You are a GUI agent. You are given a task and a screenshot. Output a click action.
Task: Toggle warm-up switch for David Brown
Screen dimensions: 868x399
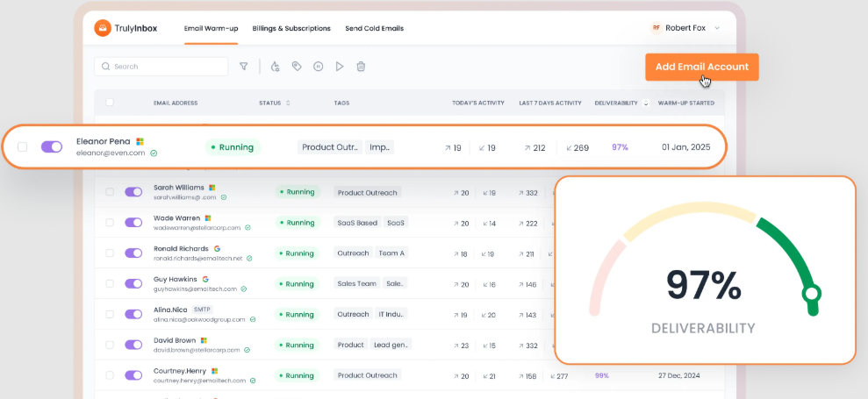pyautogui.click(x=133, y=345)
